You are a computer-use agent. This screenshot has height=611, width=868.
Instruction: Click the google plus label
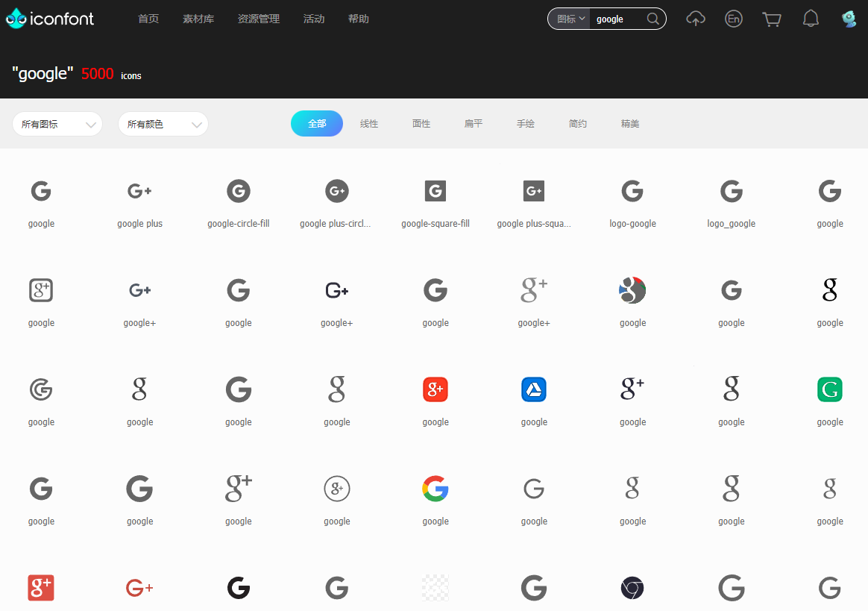point(139,224)
